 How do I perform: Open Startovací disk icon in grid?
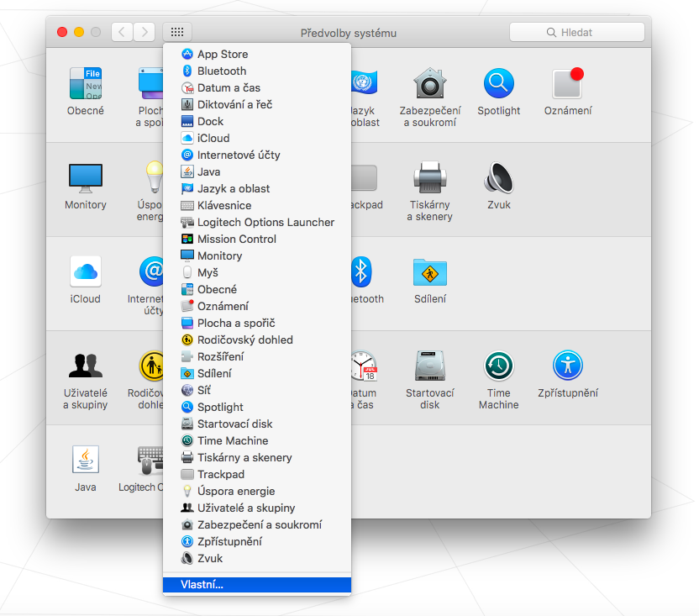430,366
